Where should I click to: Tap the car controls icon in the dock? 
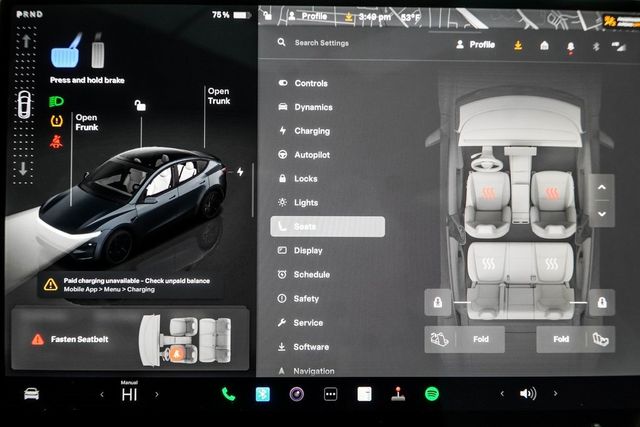31,394
